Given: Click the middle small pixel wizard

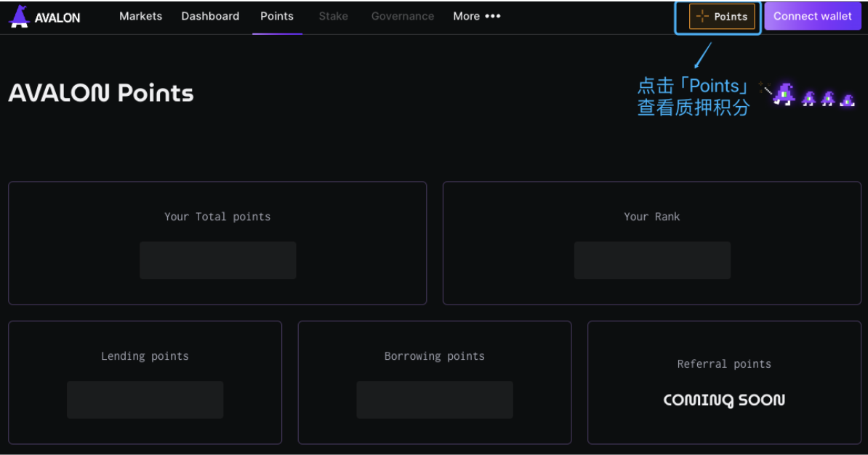Looking at the screenshot, I should tap(828, 99).
